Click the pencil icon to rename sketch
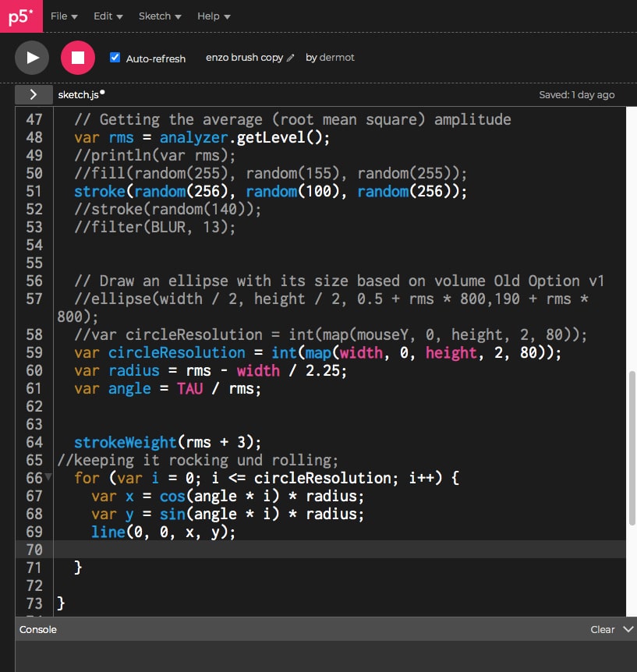 [291, 58]
